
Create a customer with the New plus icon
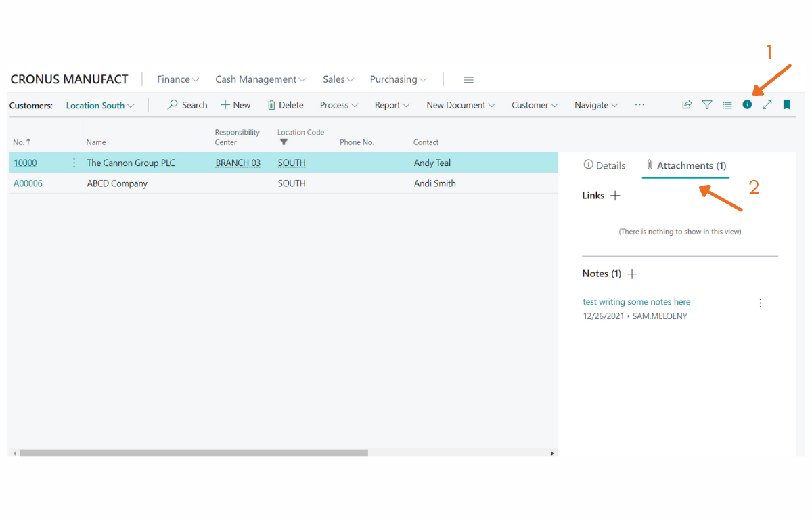[x=235, y=105]
